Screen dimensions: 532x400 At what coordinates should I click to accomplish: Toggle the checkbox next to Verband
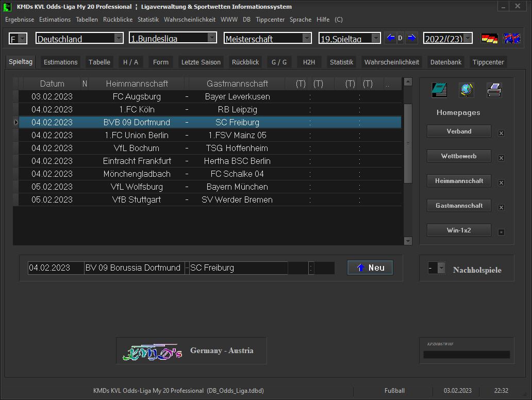(x=501, y=134)
